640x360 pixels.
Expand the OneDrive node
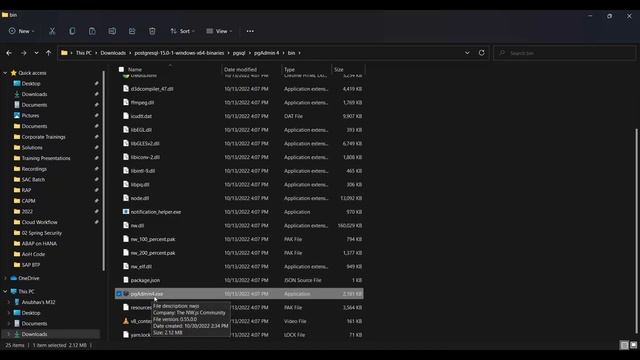[5, 278]
